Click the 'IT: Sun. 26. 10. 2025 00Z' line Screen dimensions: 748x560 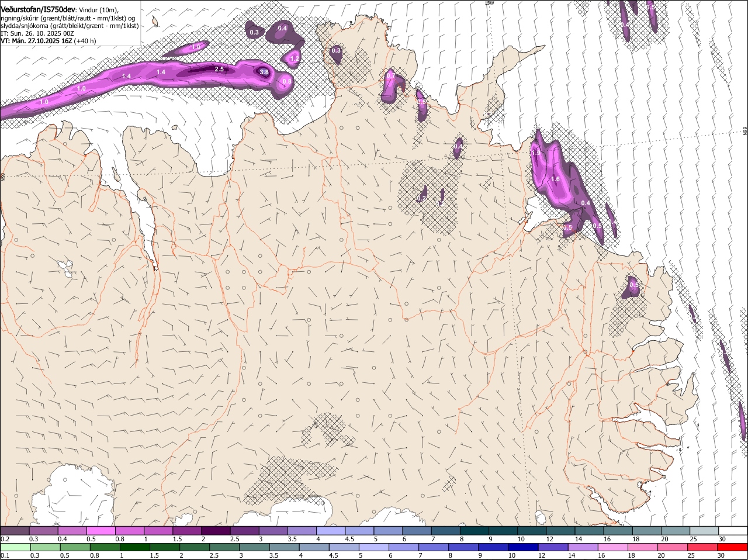point(37,33)
